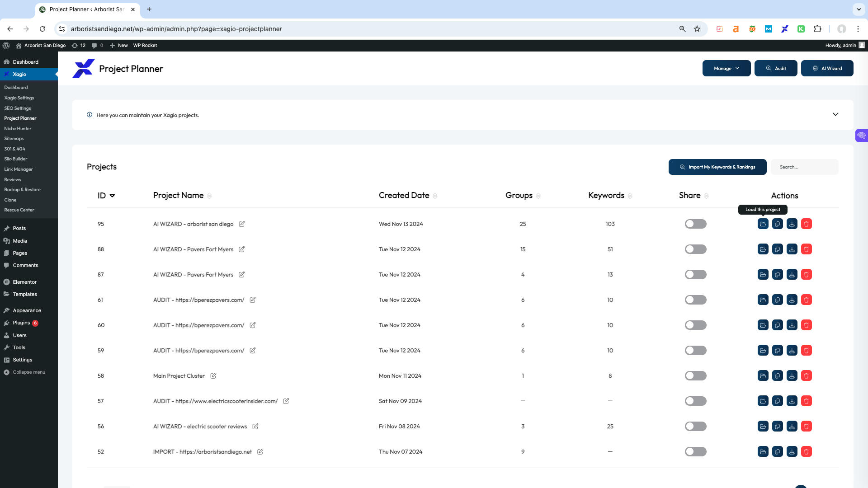Screen dimensions: 868x488
Task: Export the electricscooterinsider audit project
Action: tap(792, 401)
